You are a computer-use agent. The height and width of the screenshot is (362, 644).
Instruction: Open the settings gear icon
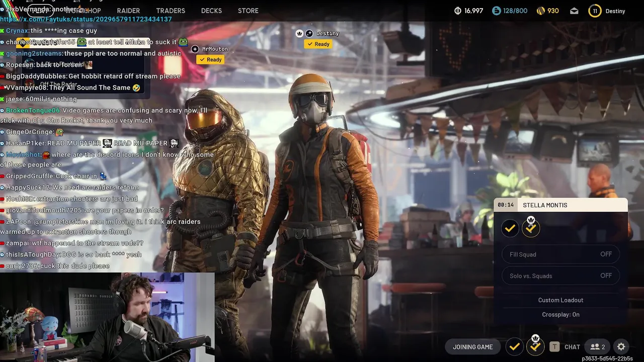(x=621, y=346)
